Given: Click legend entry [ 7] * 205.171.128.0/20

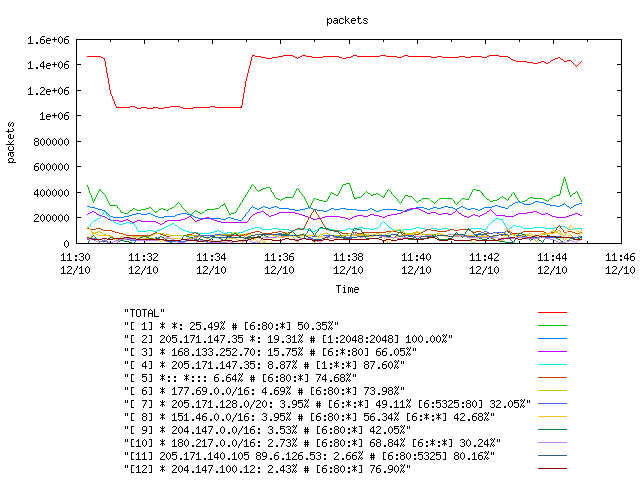Looking at the screenshot, I should [327, 404].
